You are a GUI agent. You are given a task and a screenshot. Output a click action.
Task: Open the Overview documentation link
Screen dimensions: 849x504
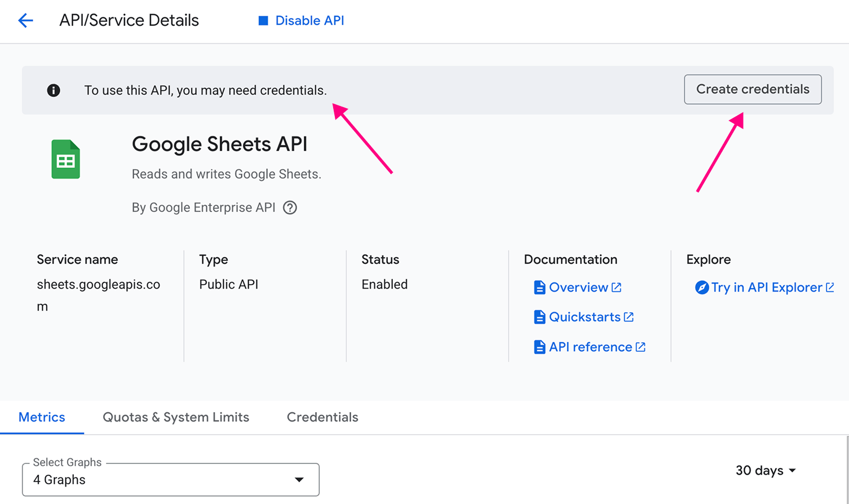[578, 288]
